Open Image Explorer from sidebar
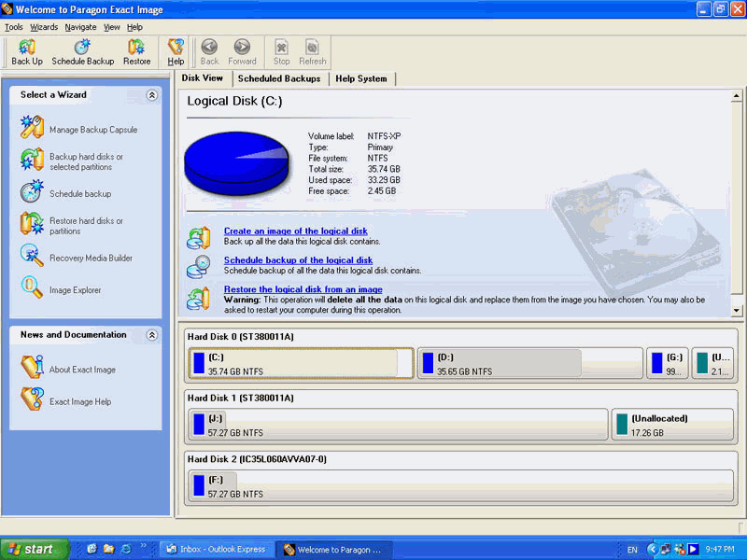This screenshot has height=560, width=747. tap(61, 289)
